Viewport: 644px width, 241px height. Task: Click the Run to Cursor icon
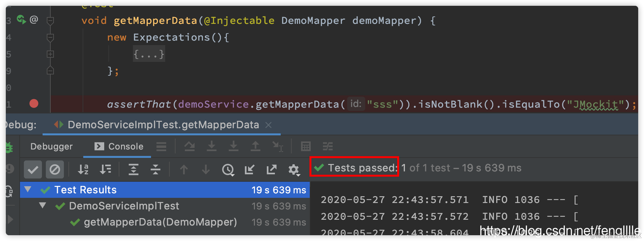277,147
